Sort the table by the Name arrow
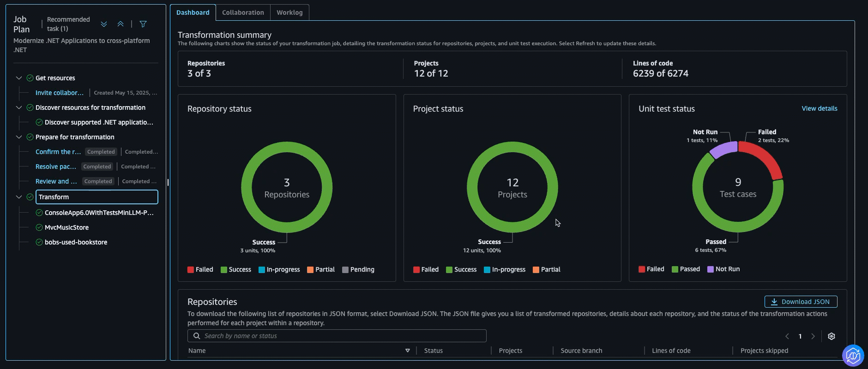The height and width of the screenshot is (369, 868). click(408, 351)
